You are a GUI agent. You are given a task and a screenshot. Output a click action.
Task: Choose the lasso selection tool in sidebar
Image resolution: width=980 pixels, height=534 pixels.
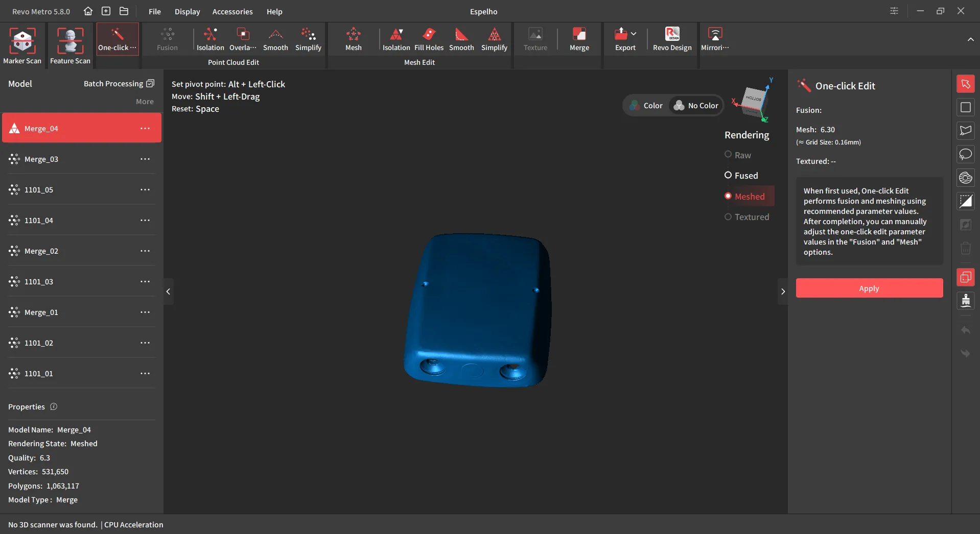click(x=966, y=154)
